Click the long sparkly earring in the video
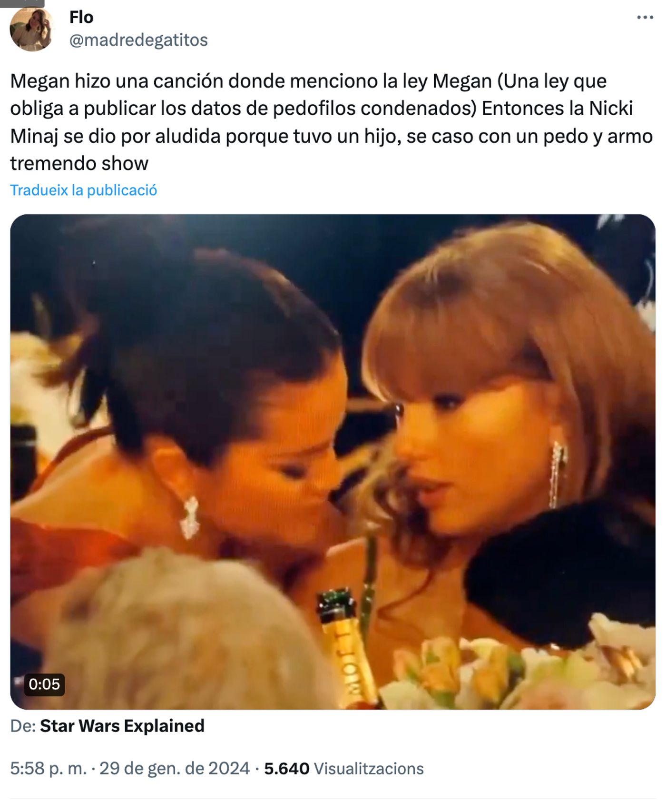The width and height of the screenshot is (666, 812). pos(558,475)
